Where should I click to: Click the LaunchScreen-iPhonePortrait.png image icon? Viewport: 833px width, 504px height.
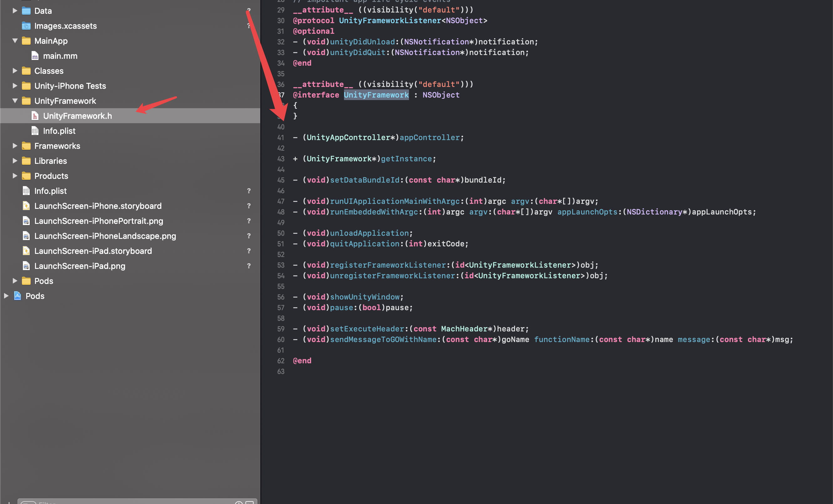pyautogui.click(x=26, y=221)
